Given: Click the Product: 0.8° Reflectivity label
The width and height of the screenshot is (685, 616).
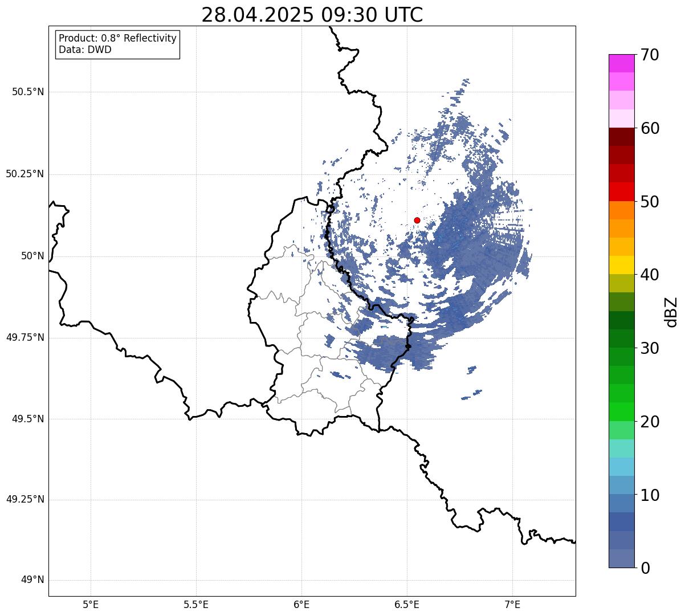Looking at the screenshot, I should pos(118,38).
